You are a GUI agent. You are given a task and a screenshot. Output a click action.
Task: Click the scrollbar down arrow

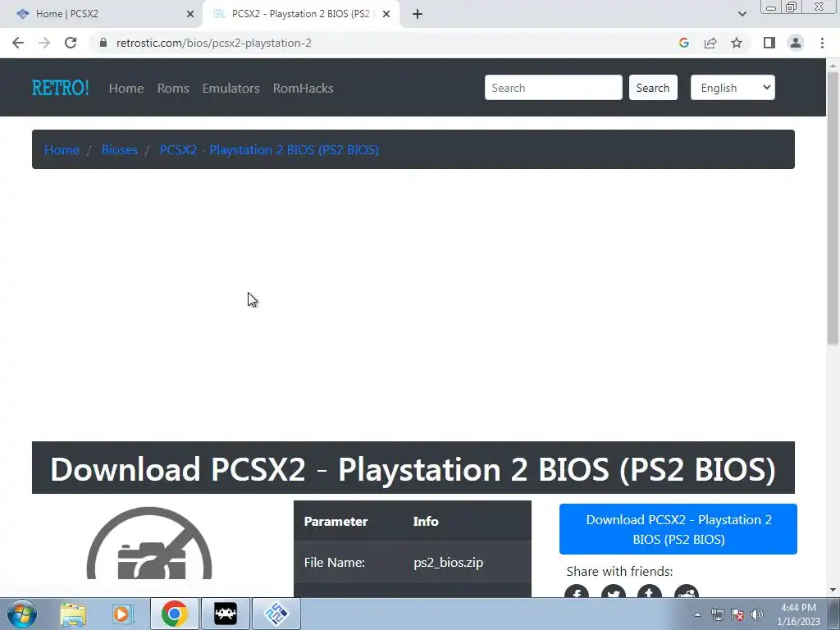coord(833,590)
